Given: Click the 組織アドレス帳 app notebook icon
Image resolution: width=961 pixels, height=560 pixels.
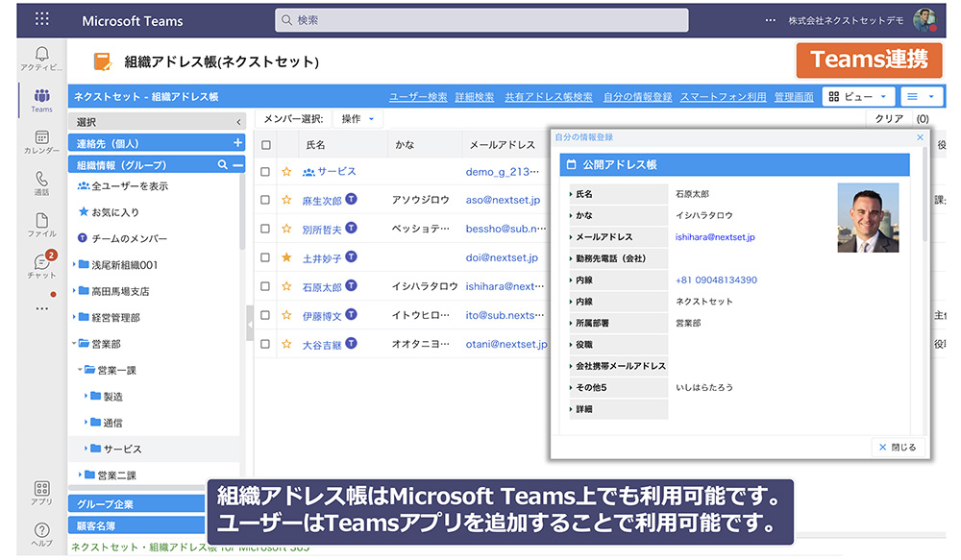Looking at the screenshot, I should pos(103,61).
